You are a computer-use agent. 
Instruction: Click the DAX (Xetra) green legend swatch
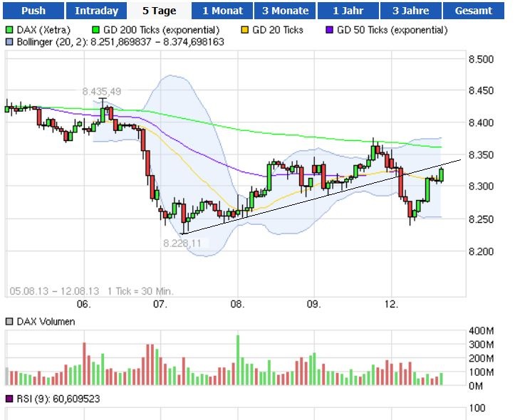pyautogui.click(x=9, y=30)
